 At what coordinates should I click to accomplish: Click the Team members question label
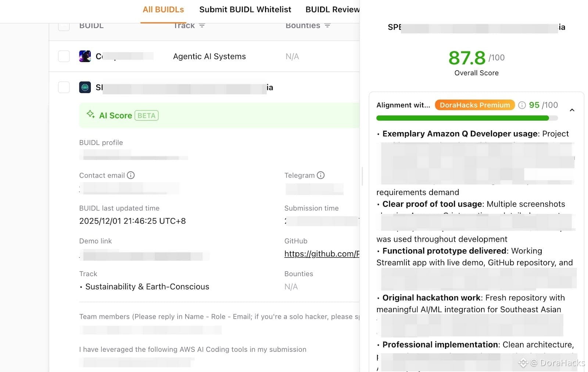219,317
